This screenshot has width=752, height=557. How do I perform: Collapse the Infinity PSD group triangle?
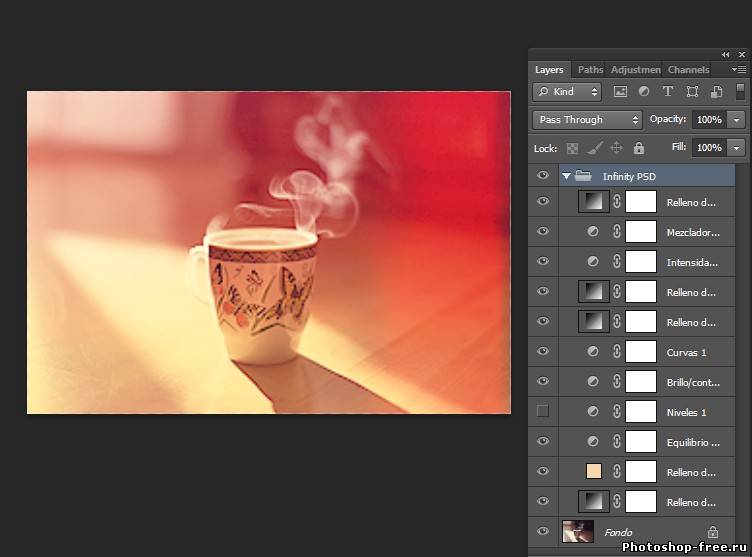(567, 176)
